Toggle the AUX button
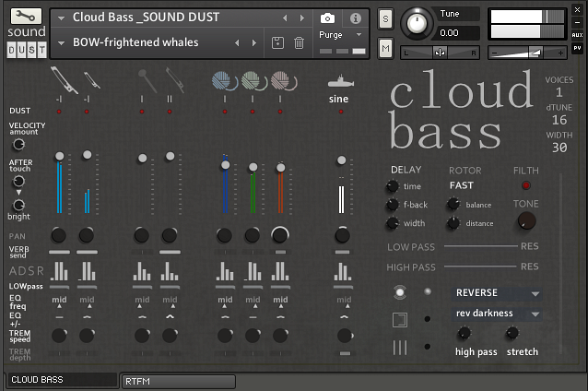This screenshot has width=588, height=391. 577,35
